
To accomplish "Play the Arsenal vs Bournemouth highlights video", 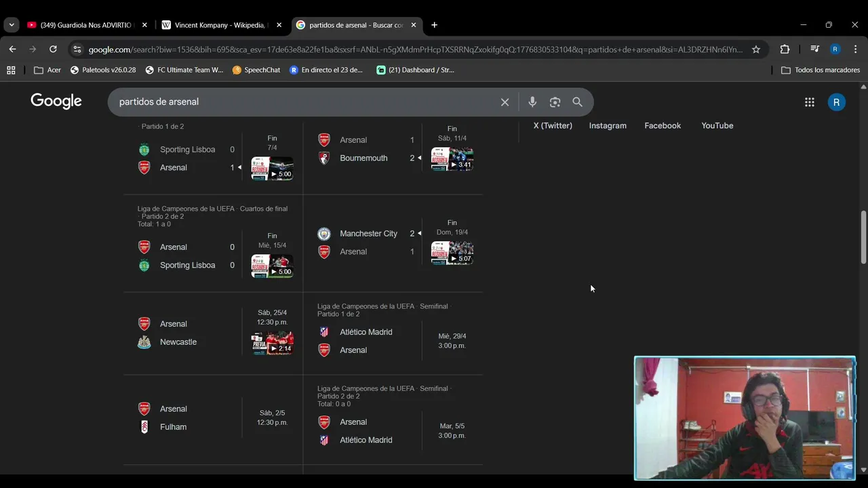I will pos(452,159).
